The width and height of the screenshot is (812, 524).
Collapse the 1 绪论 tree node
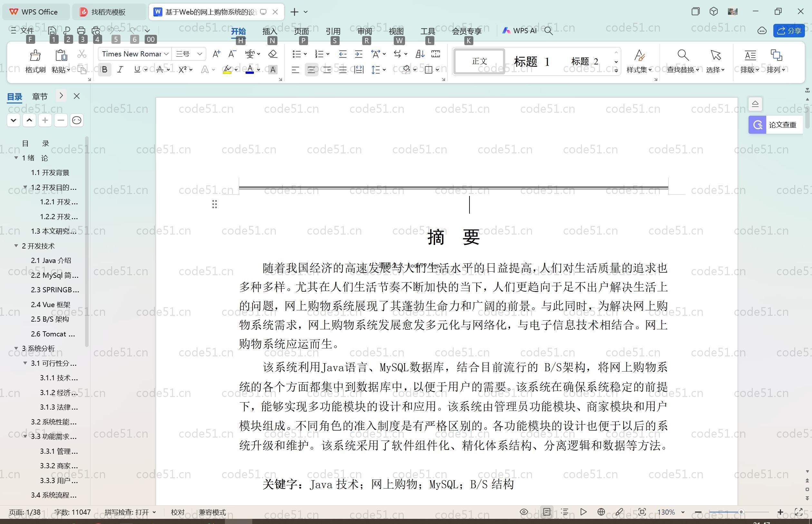(x=16, y=158)
